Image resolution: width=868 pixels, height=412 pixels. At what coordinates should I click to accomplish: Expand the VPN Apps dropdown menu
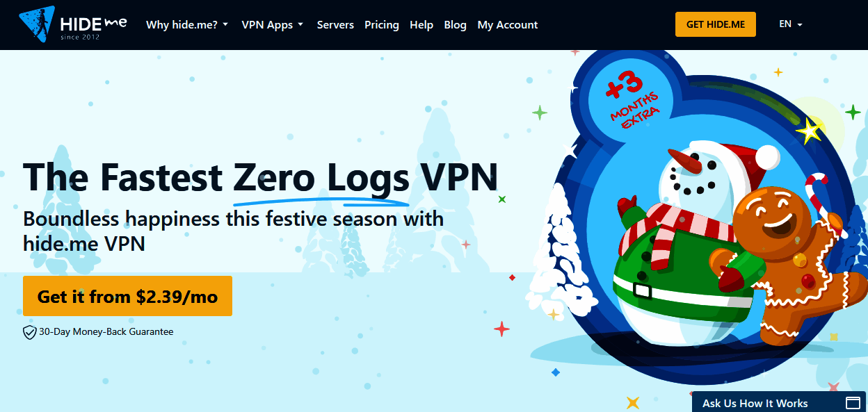coord(273,24)
